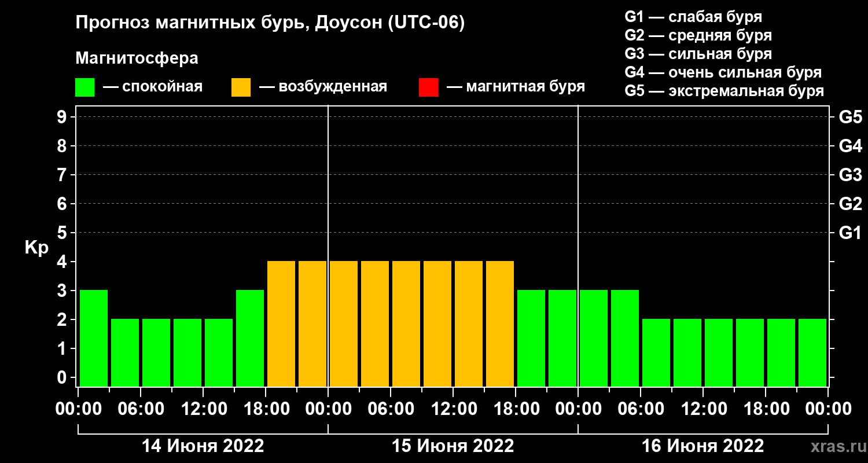Click the 'Kp' axis label
The image size is (868, 463).
coord(36,248)
